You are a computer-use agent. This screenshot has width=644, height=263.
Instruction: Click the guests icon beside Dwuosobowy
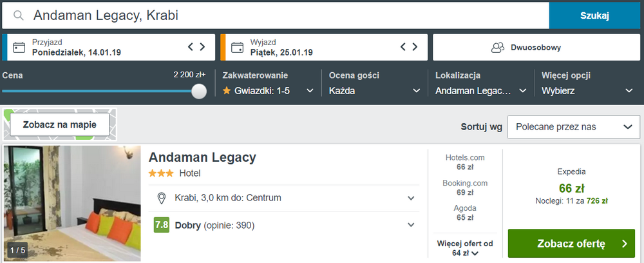coord(498,47)
